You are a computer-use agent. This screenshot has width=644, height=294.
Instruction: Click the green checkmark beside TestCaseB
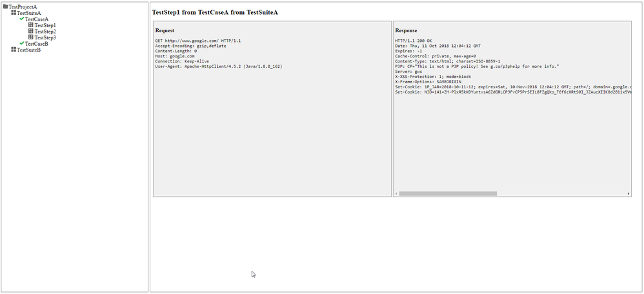(22, 44)
